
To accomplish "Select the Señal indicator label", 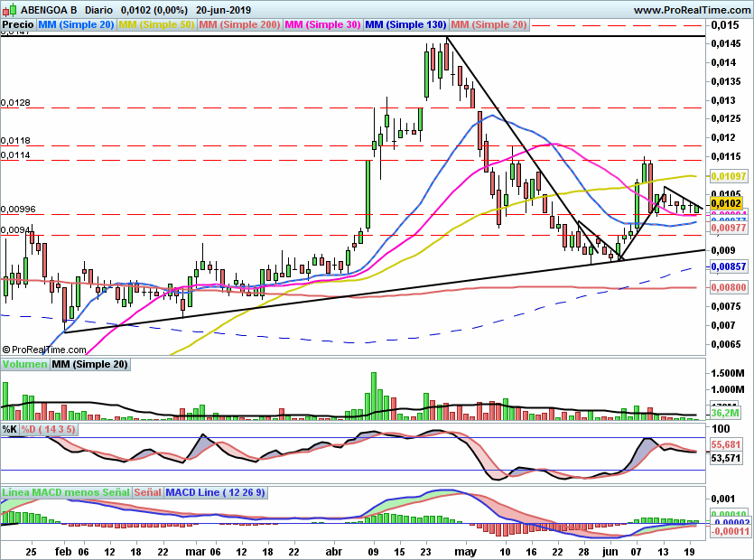I will point(147,492).
